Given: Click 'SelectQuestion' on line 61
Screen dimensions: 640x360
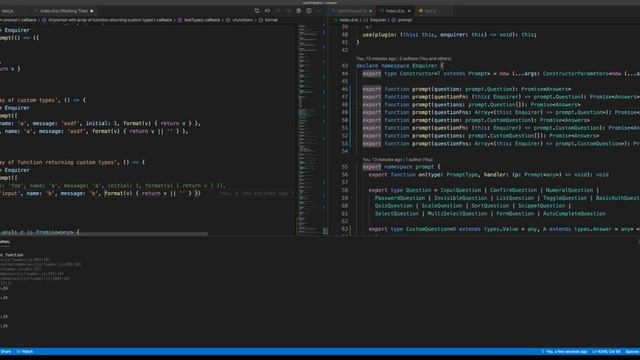Looking at the screenshot, I should point(397,213).
